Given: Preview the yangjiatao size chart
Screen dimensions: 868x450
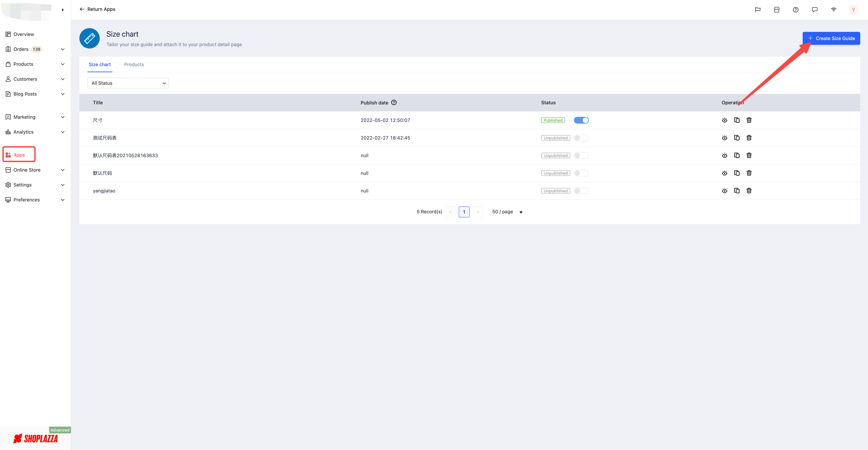Looking at the screenshot, I should [725, 191].
